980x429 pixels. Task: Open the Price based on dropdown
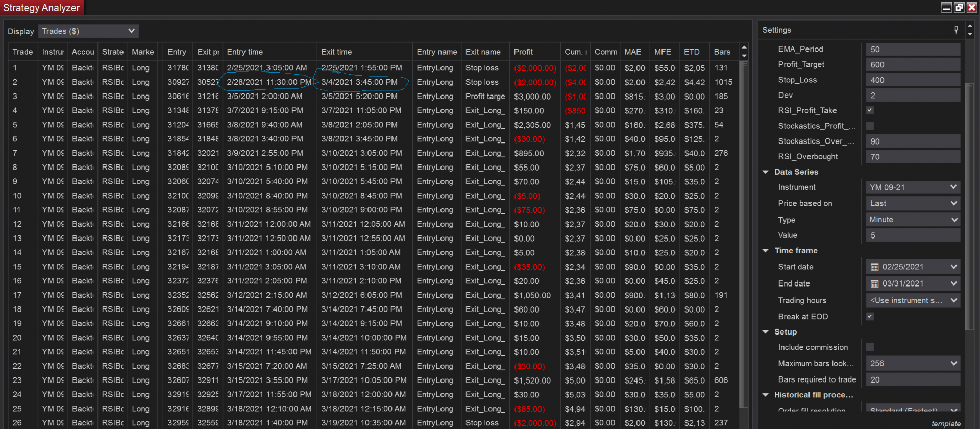[x=913, y=203]
